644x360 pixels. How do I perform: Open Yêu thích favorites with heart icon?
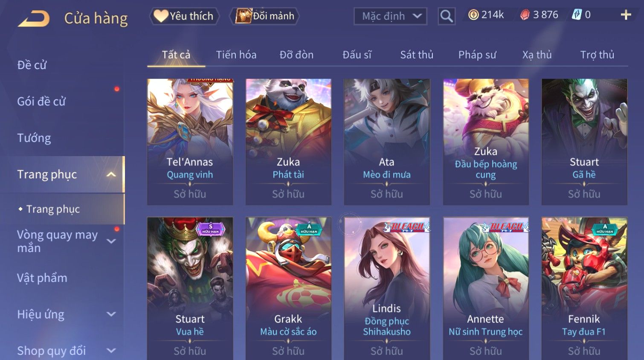pos(184,16)
